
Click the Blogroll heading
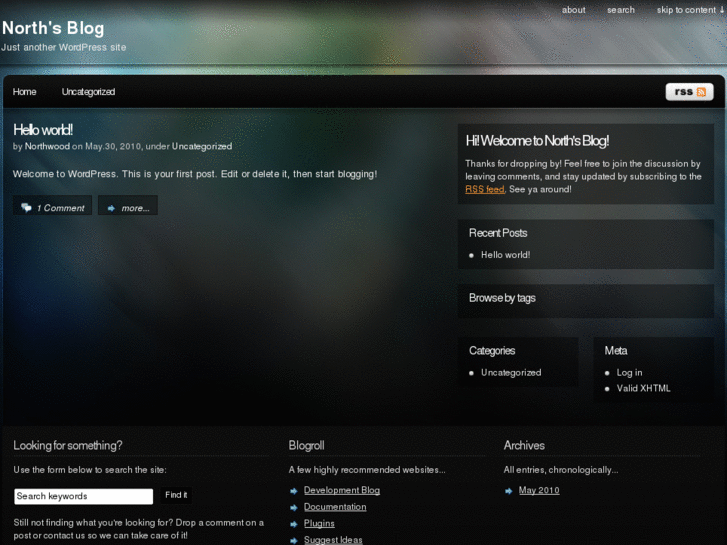pyautogui.click(x=306, y=446)
